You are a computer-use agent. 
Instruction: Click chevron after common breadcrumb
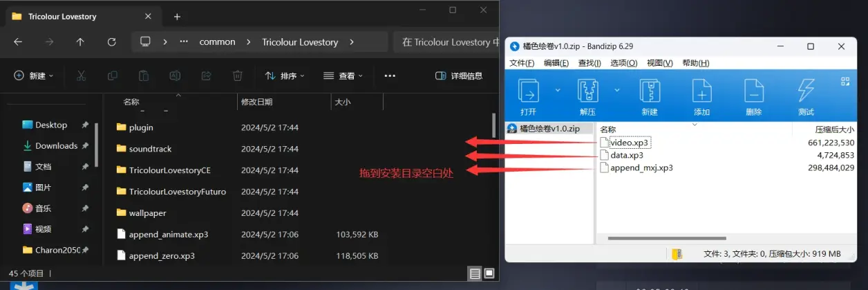point(248,42)
